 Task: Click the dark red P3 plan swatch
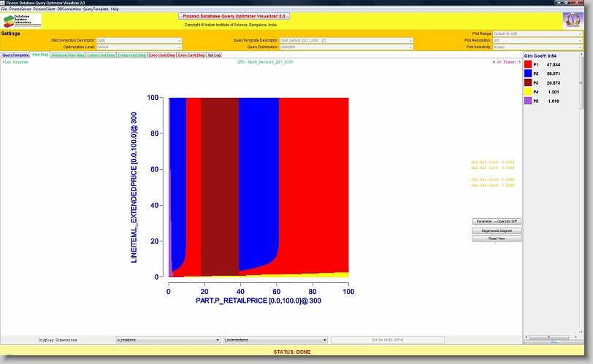[529, 83]
